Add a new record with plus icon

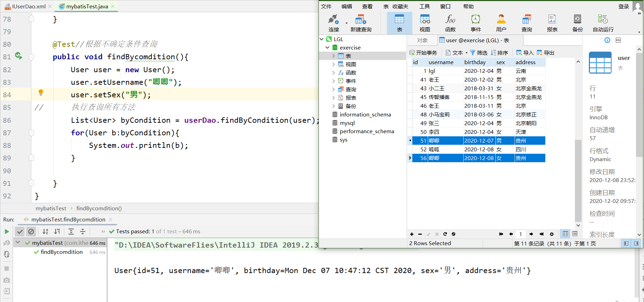click(x=412, y=234)
